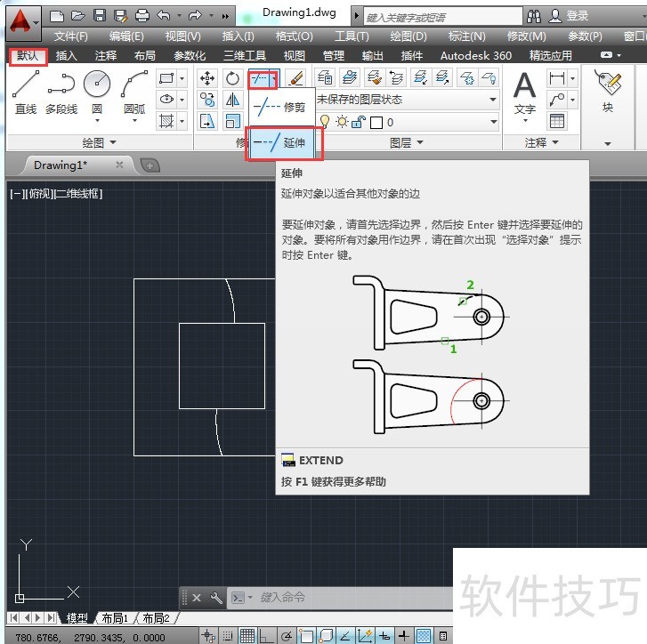Select the Stretch tool in Modify panel
Screen dimensions: 647x644
click(207, 121)
